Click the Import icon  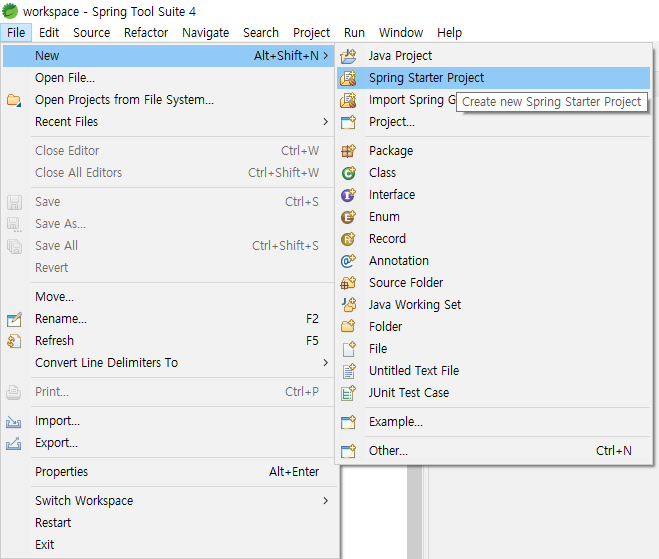click(x=14, y=421)
